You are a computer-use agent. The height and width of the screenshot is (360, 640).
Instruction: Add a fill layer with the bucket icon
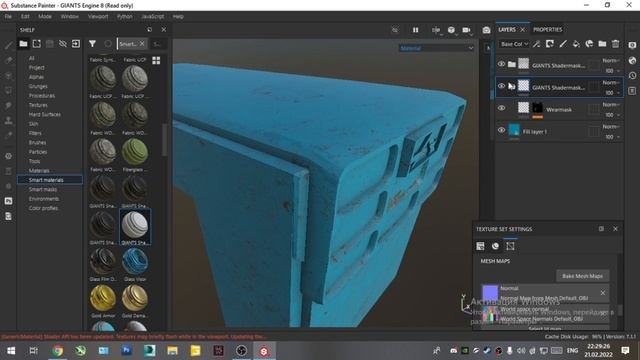[576, 44]
